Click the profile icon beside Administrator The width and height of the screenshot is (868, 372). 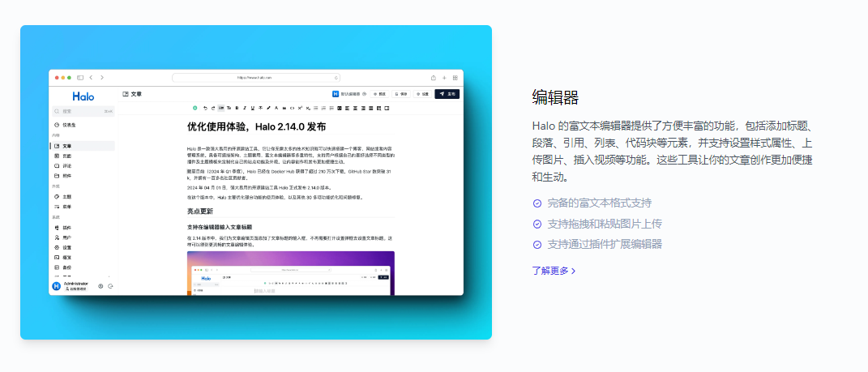point(100,286)
